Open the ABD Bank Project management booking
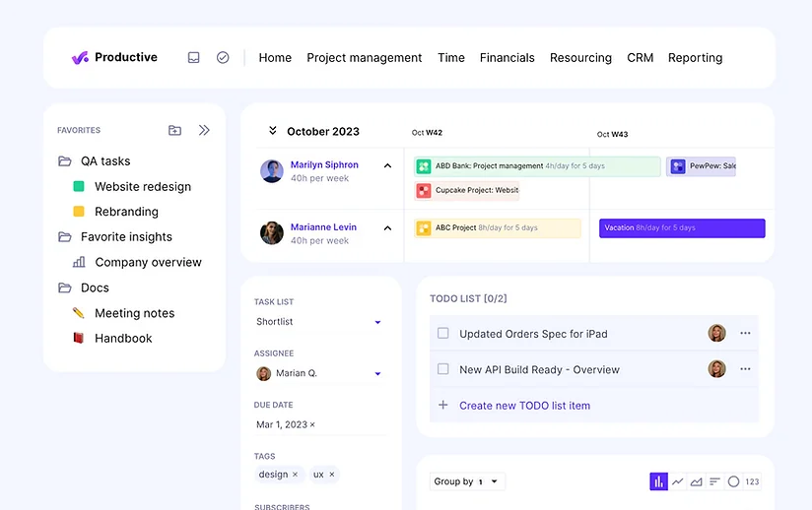 pyautogui.click(x=537, y=166)
